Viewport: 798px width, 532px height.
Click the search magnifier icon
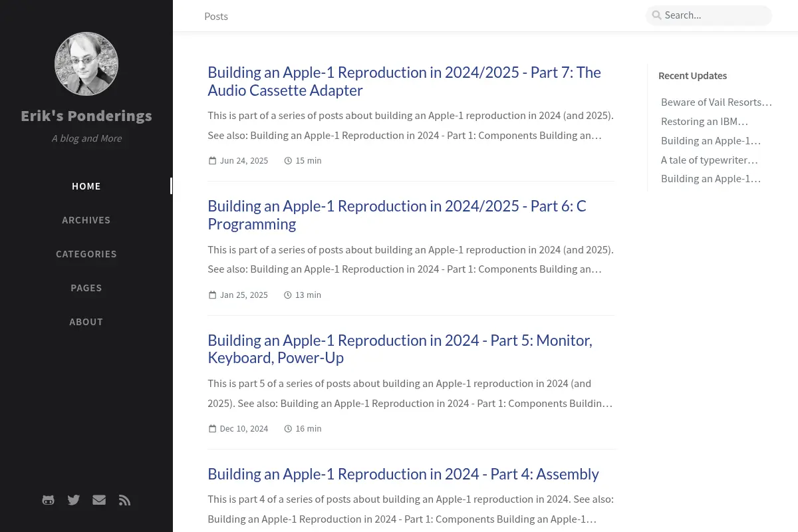tap(656, 15)
